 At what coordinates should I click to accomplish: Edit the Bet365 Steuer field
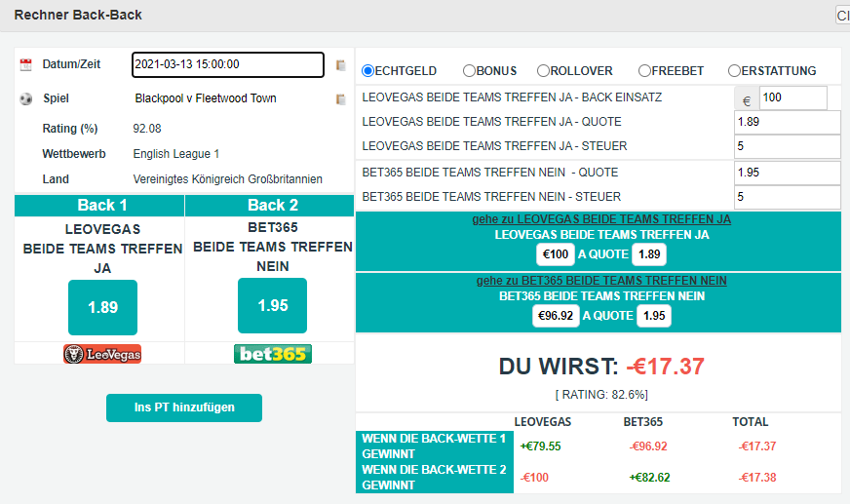(x=787, y=197)
